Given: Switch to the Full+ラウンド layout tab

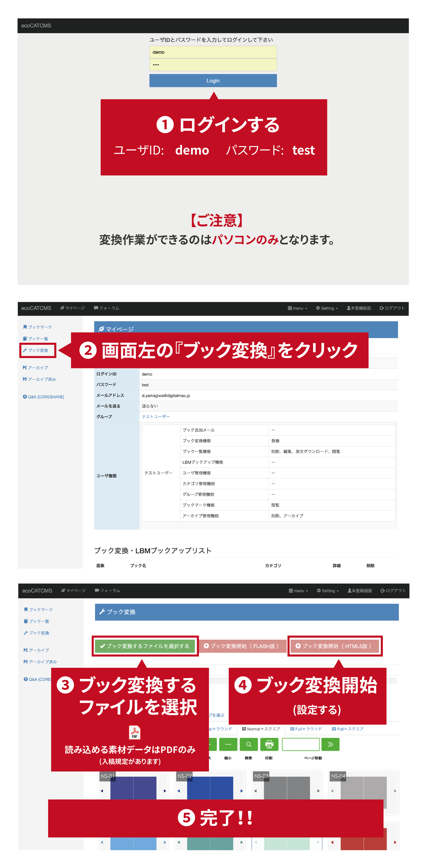Looking at the screenshot, I should click(x=306, y=729).
